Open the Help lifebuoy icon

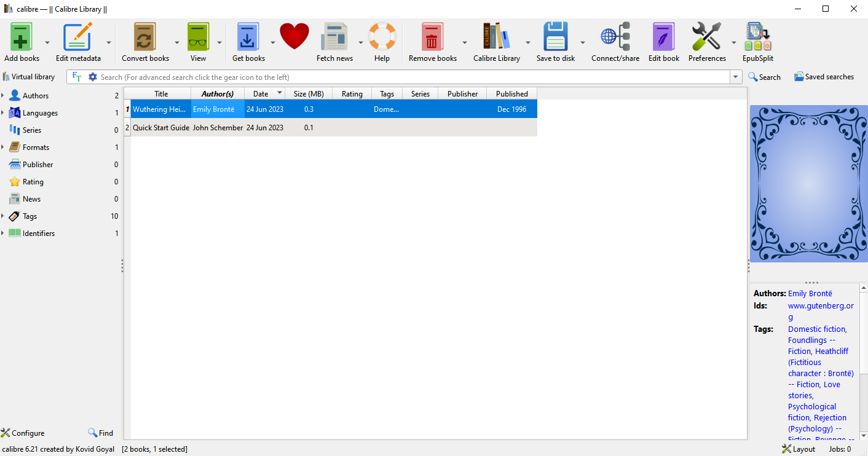click(382, 37)
